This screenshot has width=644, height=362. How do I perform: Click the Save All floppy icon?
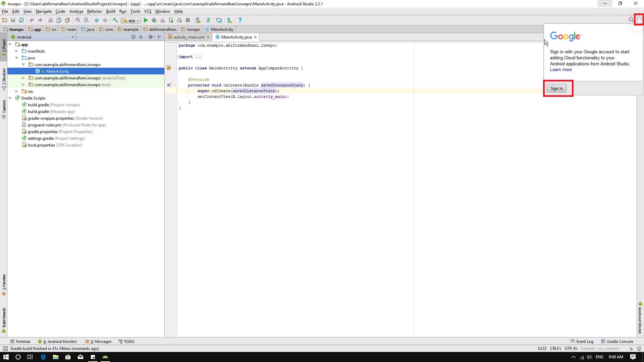(13, 20)
